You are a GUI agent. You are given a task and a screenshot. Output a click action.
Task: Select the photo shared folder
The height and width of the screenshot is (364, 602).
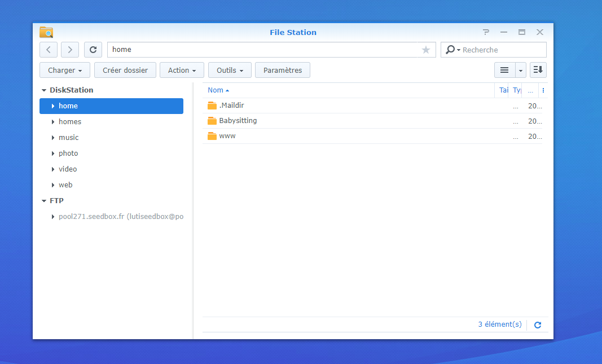[x=68, y=153]
